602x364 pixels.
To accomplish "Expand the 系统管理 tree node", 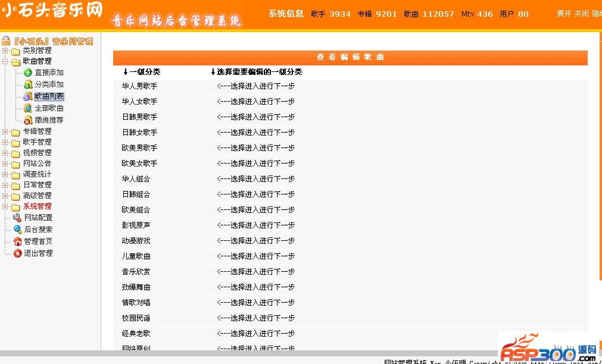I will coord(5,207).
